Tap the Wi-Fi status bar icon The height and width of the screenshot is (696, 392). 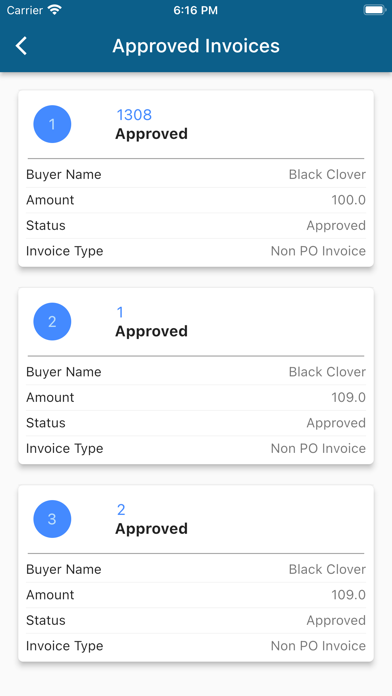click(x=55, y=10)
